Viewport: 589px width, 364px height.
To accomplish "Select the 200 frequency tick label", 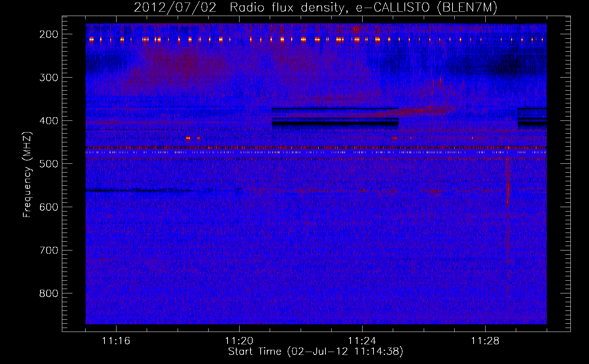I will coord(48,34).
